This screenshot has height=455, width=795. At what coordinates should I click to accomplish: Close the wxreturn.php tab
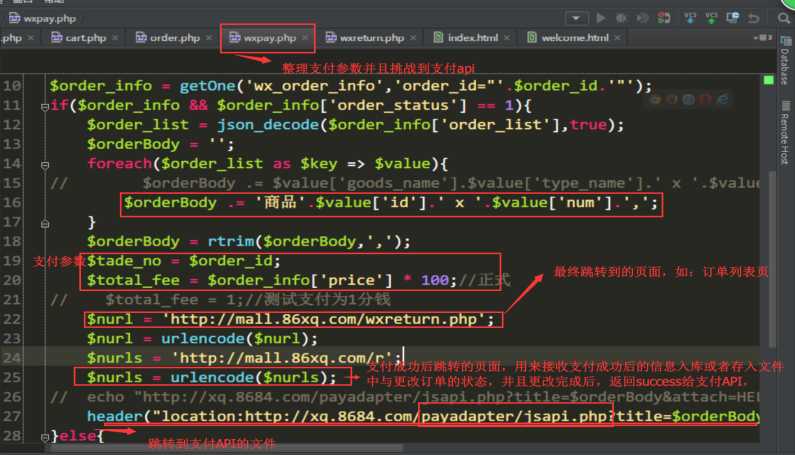(413, 38)
